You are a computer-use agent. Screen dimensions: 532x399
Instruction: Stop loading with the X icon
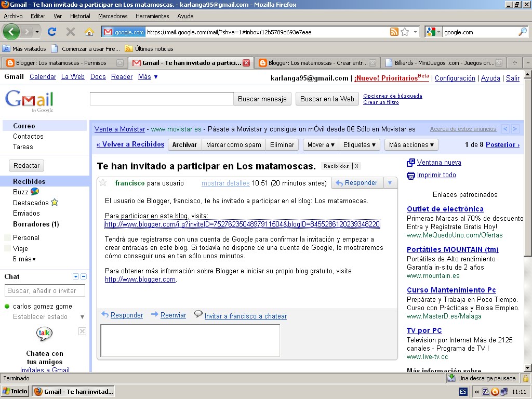pyautogui.click(x=71, y=32)
